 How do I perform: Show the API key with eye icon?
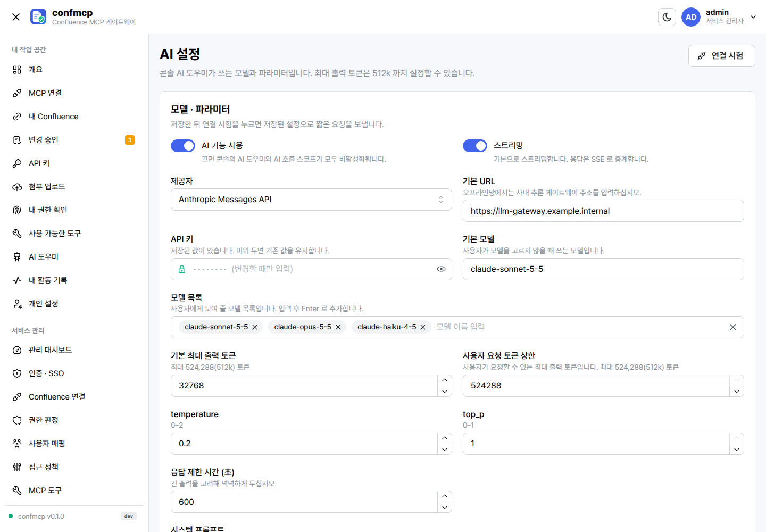click(441, 269)
